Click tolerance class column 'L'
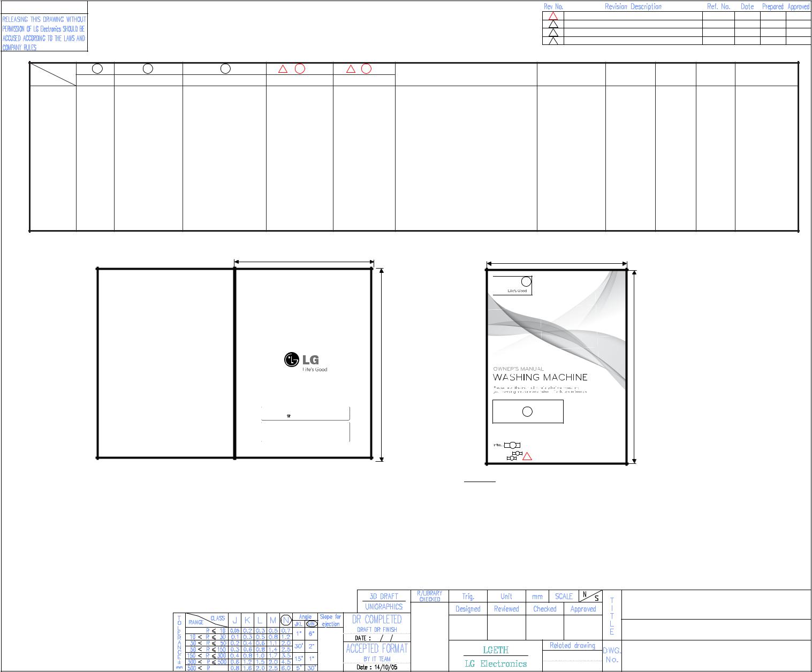 tap(260, 621)
